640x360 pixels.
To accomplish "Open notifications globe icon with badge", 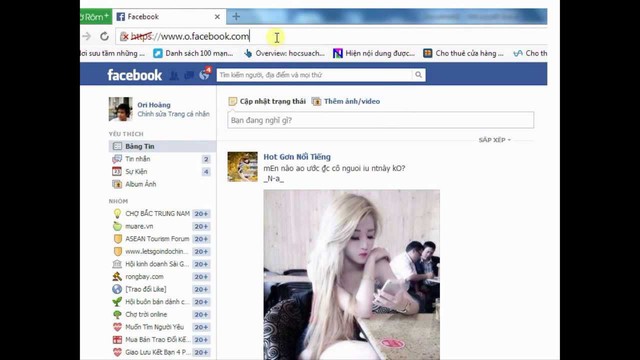I will [x=204, y=75].
